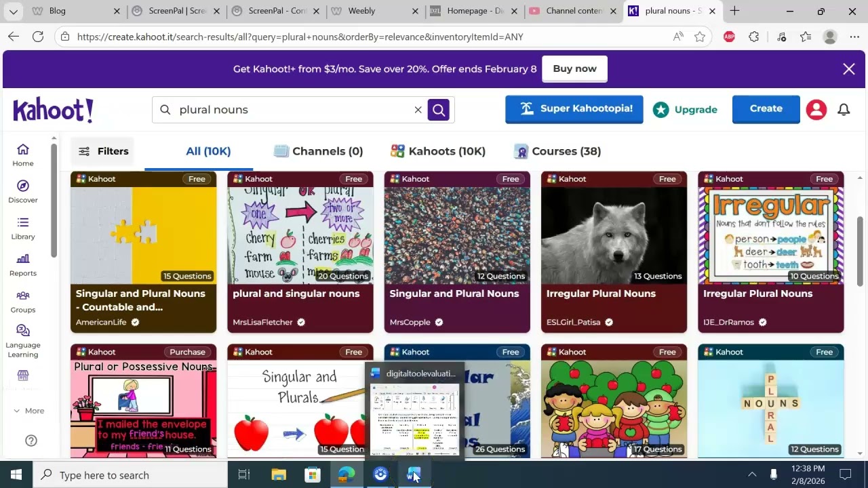868x488 pixels.
Task: Clear the plural nouns search text
Action: 418,110
